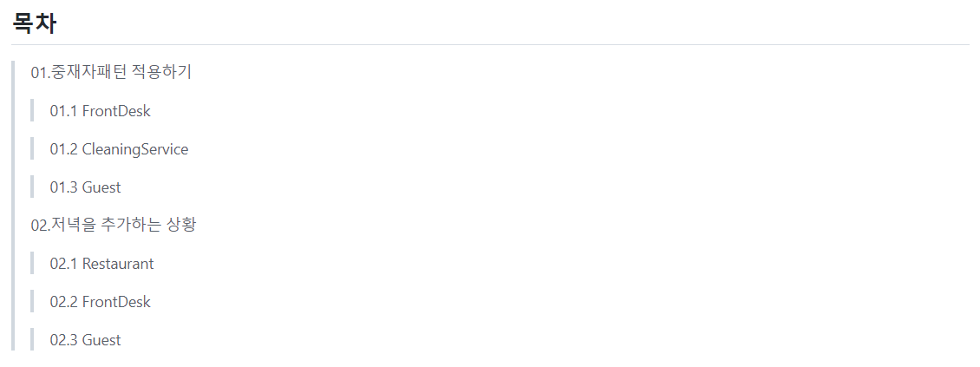Click the gray quote bar beside 01.2 CleaningService
Image resolution: width=980 pixels, height=367 pixels.
(x=32, y=149)
